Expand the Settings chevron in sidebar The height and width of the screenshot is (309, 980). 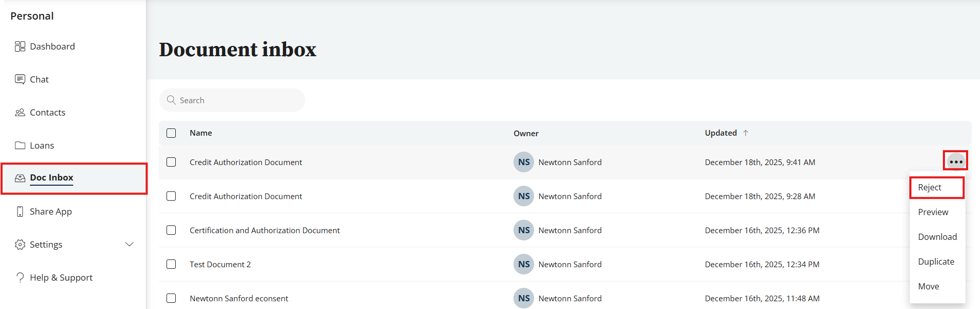point(129,245)
